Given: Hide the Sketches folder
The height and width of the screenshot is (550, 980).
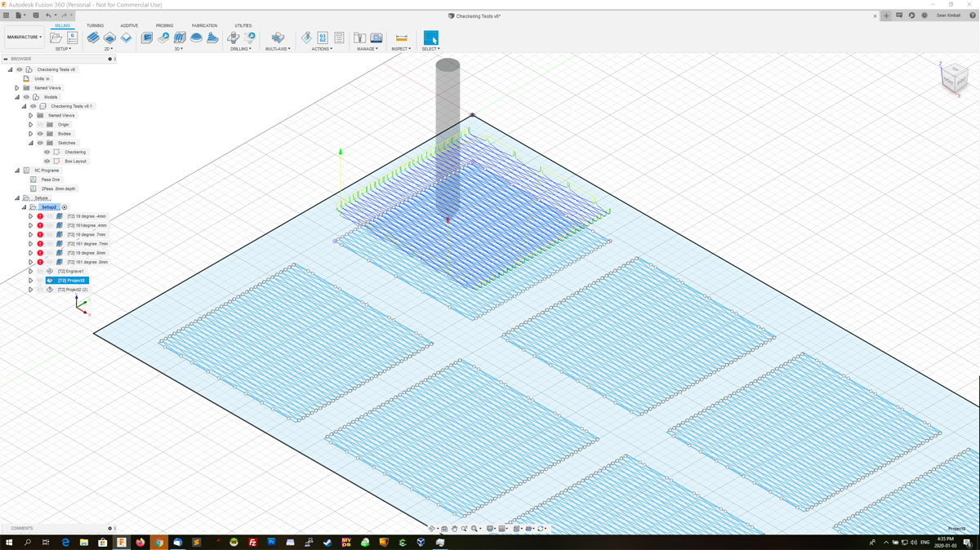Looking at the screenshot, I should pos(40,143).
